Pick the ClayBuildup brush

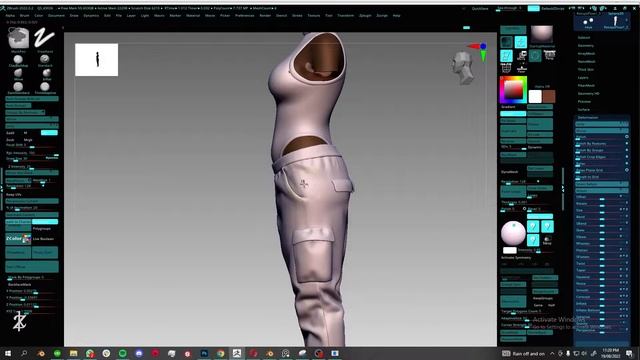tap(18, 59)
